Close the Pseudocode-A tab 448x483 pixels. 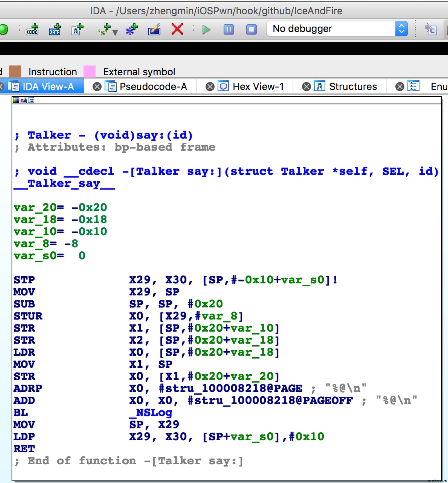click(97, 87)
